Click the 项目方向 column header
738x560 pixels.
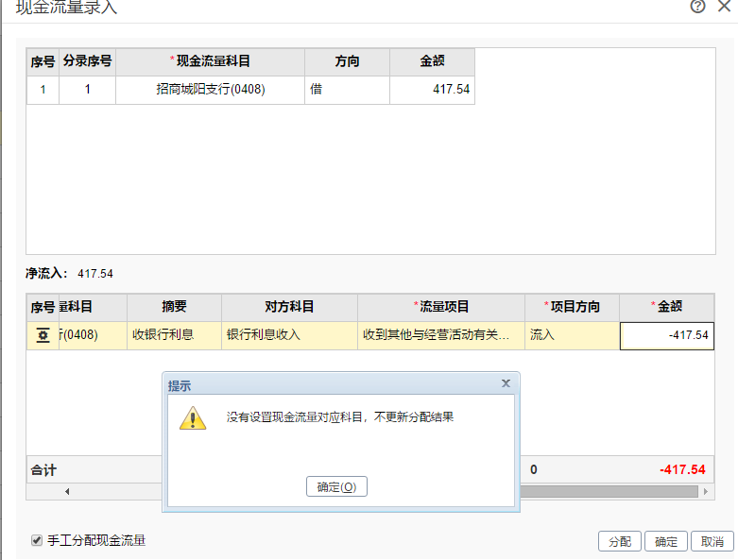click(573, 308)
